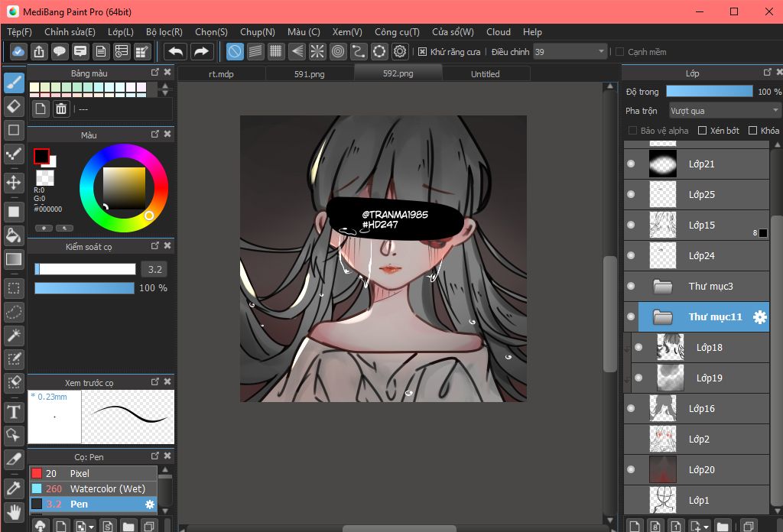Adjust the brush size slider
783x532 pixels.
coord(85,270)
